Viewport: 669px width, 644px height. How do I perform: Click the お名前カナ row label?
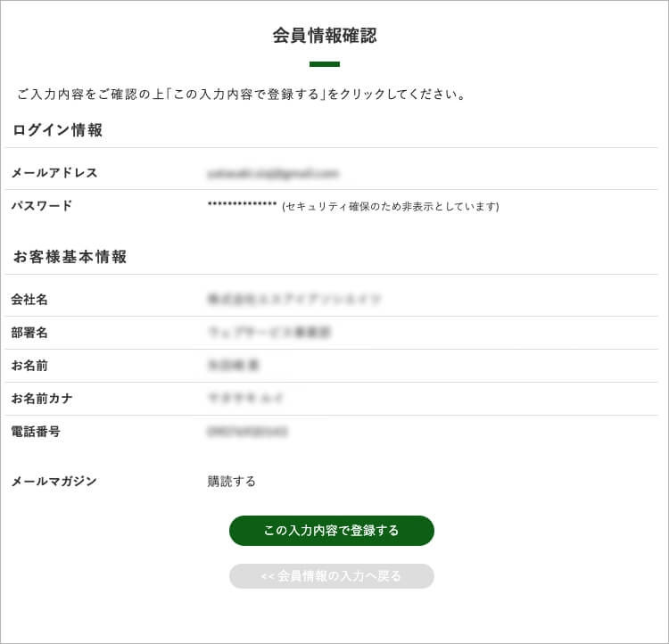point(42,399)
